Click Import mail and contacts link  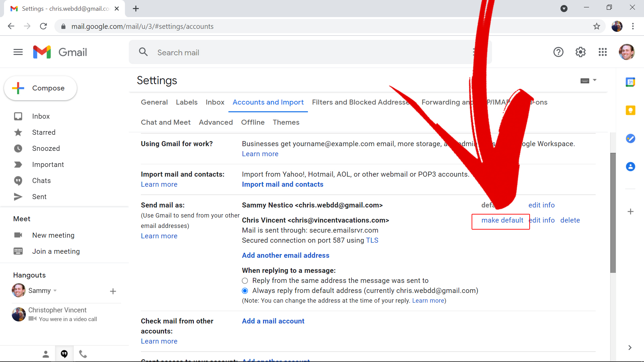[x=282, y=184]
